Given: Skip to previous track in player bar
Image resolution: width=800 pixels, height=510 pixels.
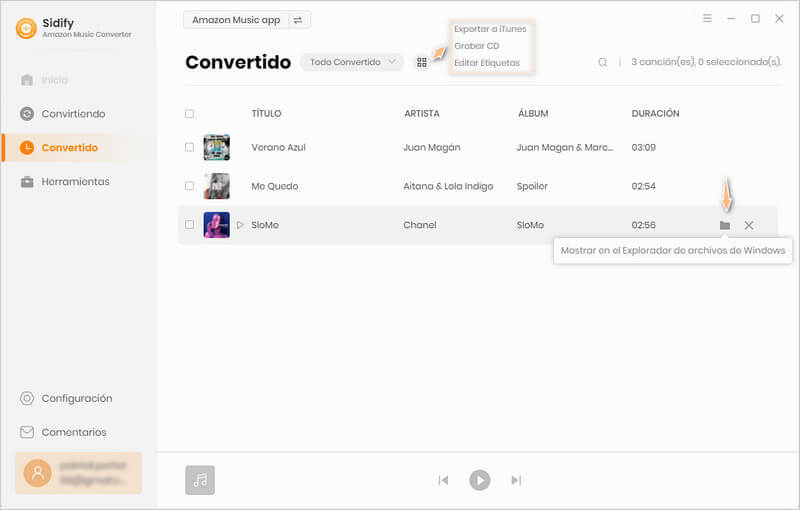Looking at the screenshot, I should tap(443, 480).
